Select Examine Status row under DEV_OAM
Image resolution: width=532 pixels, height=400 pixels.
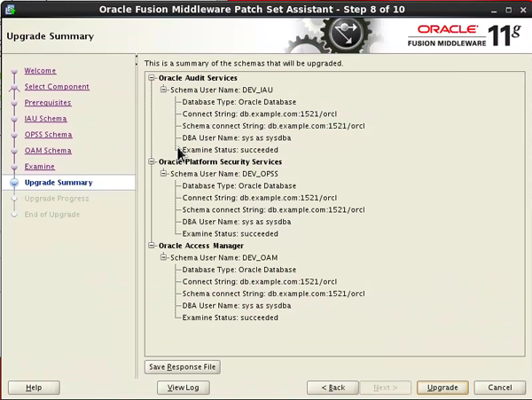(230, 318)
